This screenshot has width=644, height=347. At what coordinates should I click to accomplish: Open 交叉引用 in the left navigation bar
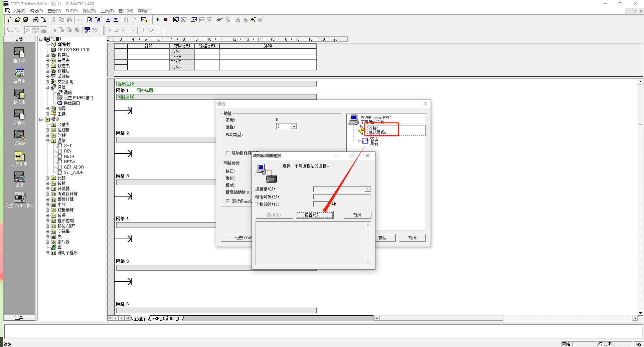tap(19, 158)
